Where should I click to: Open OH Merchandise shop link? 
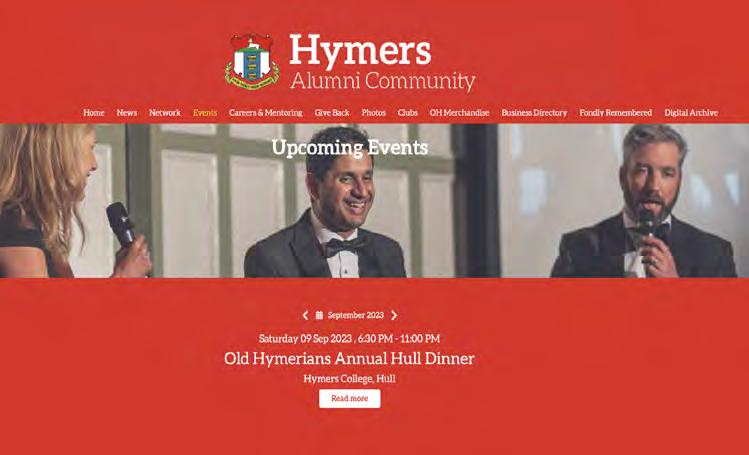click(x=459, y=113)
